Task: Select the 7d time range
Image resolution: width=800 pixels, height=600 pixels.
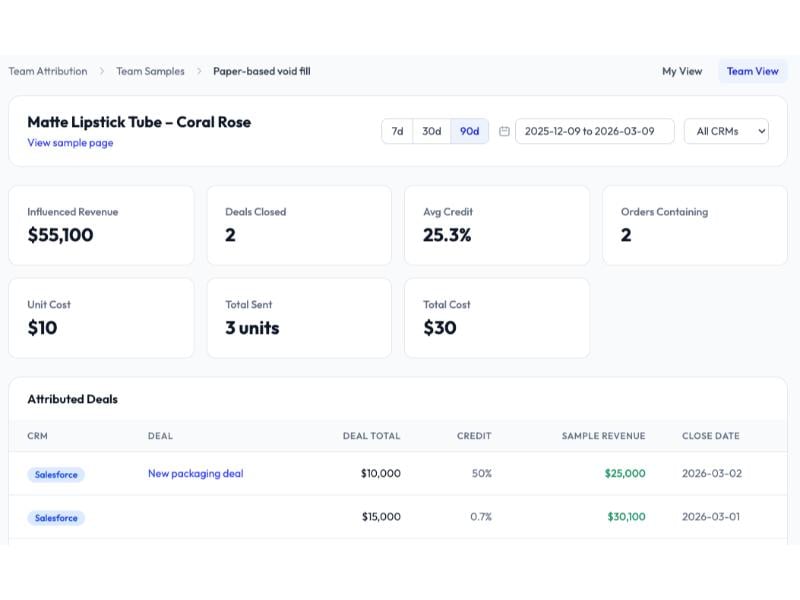Action: point(397,131)
